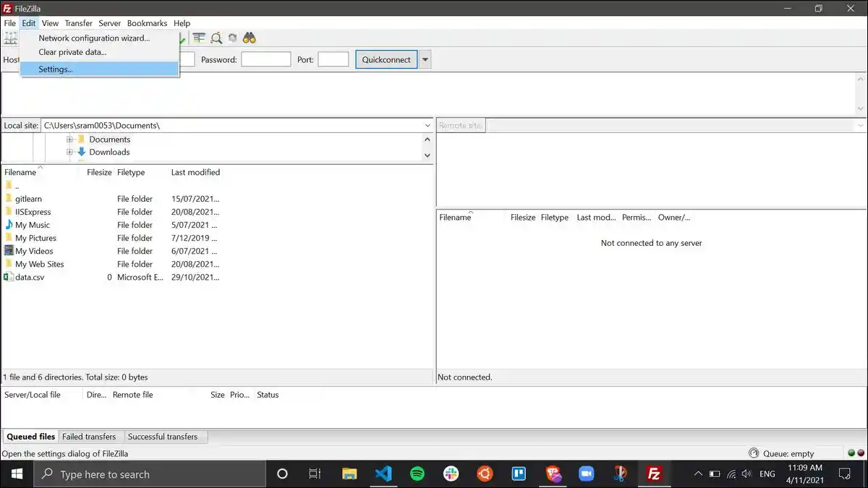The height and width of the screenshot is (488, 868).
Task: Click the My Web Sites folder icon
Action: click(x=9, y=264)
